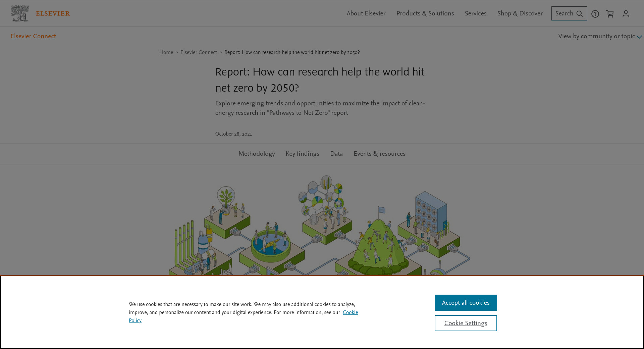Expand View by community or topic

pos(600,36)
